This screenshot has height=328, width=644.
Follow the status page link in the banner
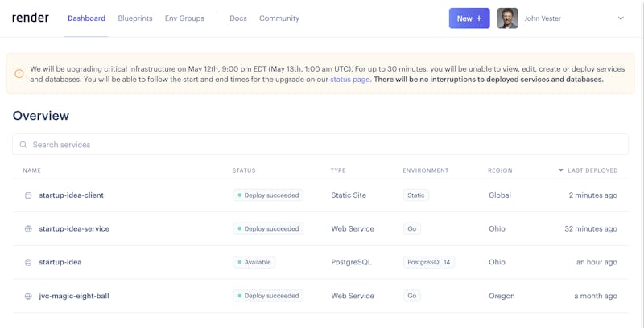point(350,80)
